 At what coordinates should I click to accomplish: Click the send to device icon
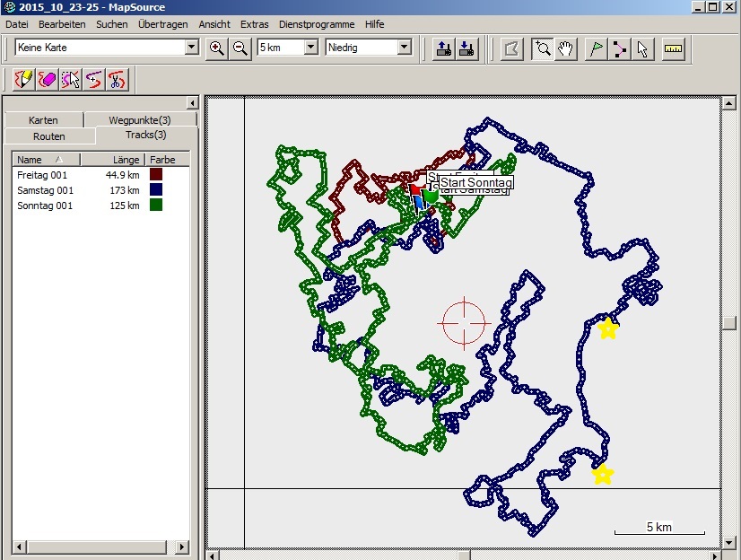[443, 48]
